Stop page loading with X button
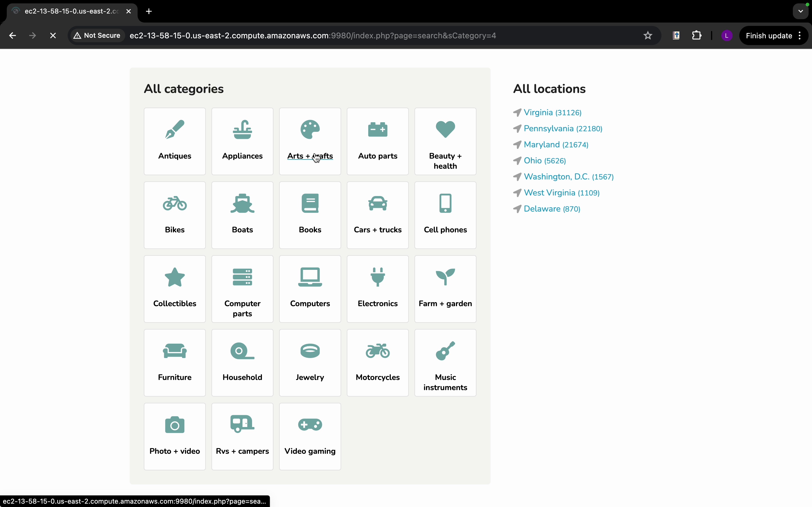Screen dimensions: 812x507 pyautogui.click(x=53, y=35)
